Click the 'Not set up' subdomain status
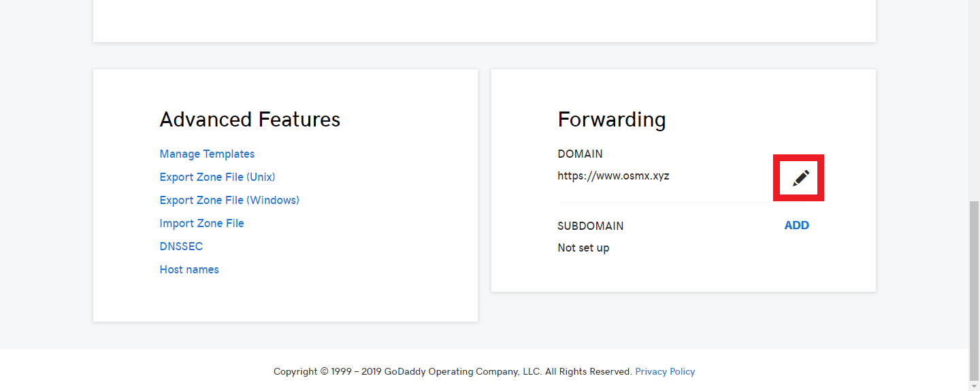980x391 pixels. [583, 248]
